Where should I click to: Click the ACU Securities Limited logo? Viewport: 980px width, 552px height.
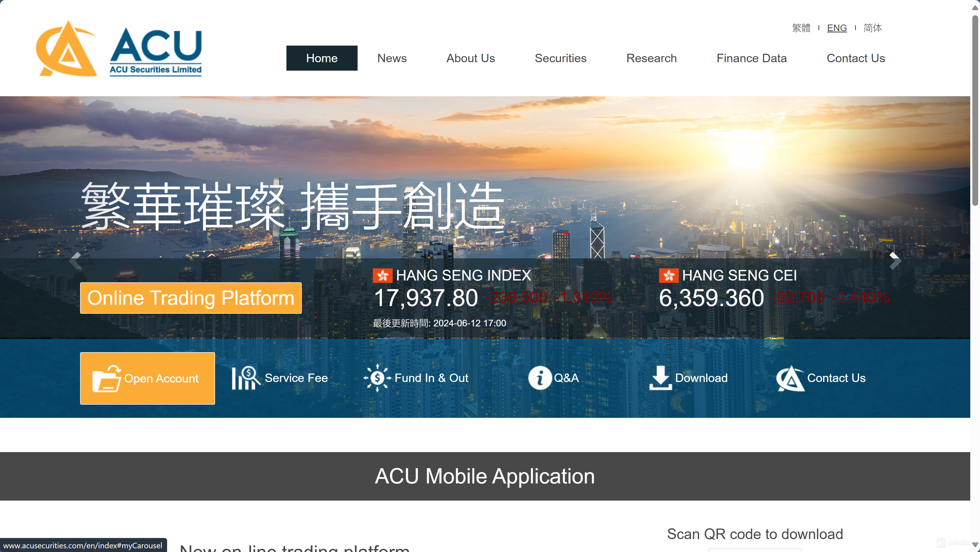[119, 49]
